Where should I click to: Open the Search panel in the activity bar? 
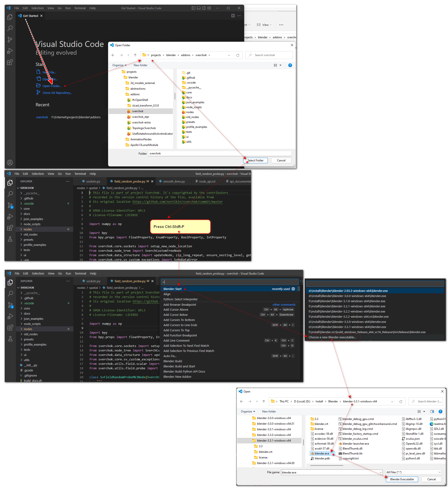point(10,28)
